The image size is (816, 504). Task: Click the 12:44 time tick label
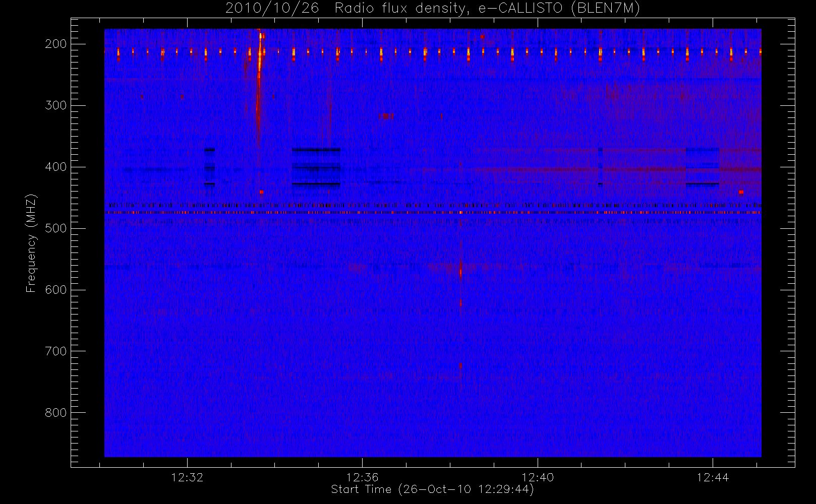click(713, 477)
